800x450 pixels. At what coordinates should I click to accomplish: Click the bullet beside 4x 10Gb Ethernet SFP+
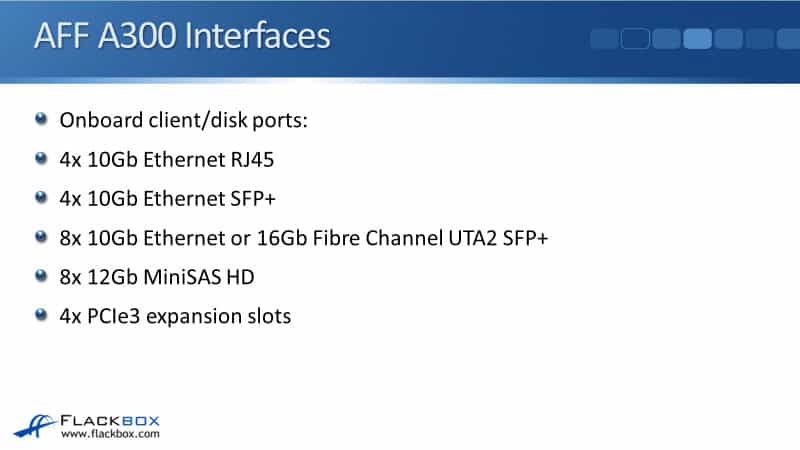(x=40, y=198)
